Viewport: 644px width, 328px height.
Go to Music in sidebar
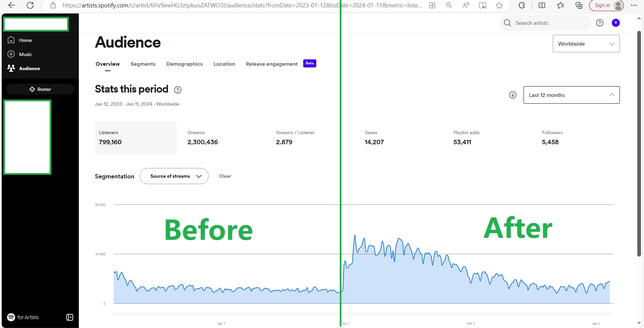click(x=25, y=54)
